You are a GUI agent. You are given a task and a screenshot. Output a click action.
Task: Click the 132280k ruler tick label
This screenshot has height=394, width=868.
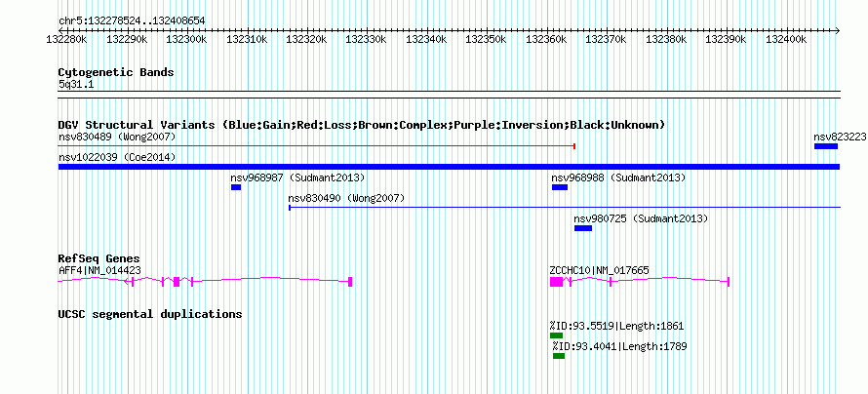pos(67,40)
